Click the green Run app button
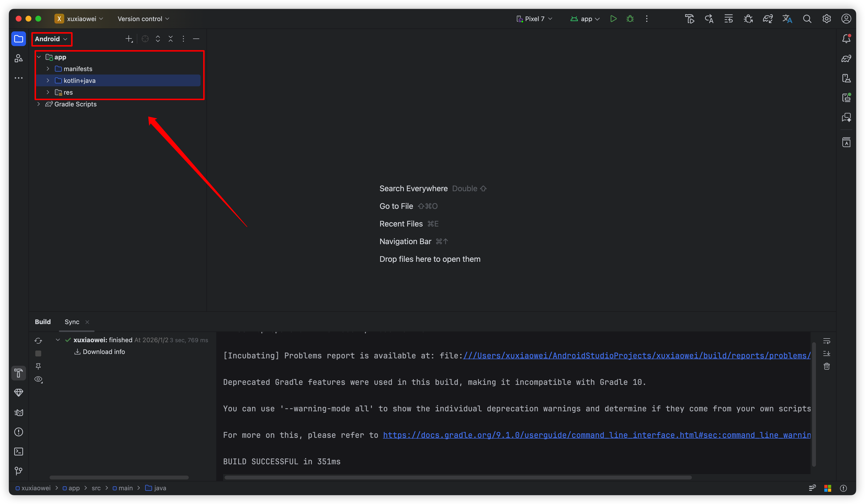865x504 pixels. pyautogui.click(x=613, y=19)
